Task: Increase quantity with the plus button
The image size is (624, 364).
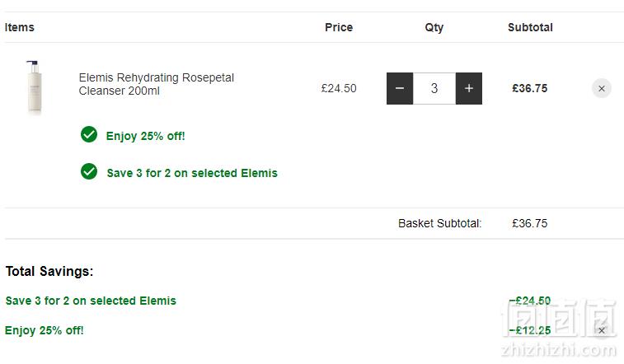Action: (x=469, y=88)
